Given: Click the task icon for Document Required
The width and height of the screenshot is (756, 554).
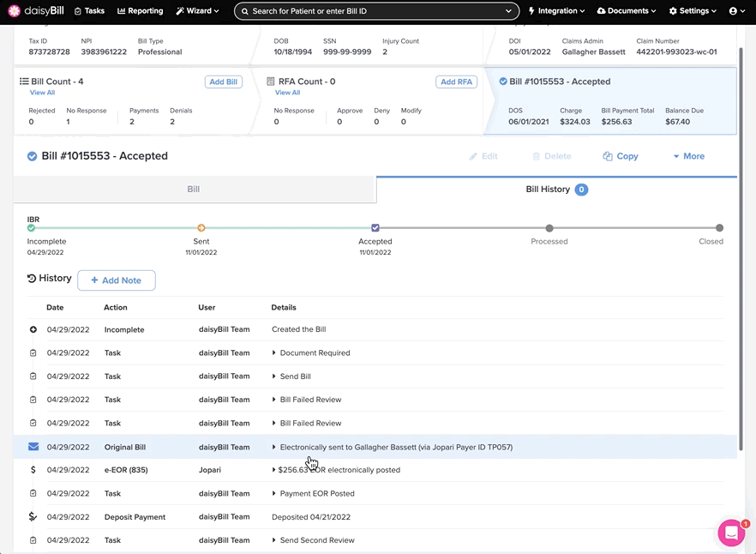Looking at the screenshot, I should click(33, 353).
